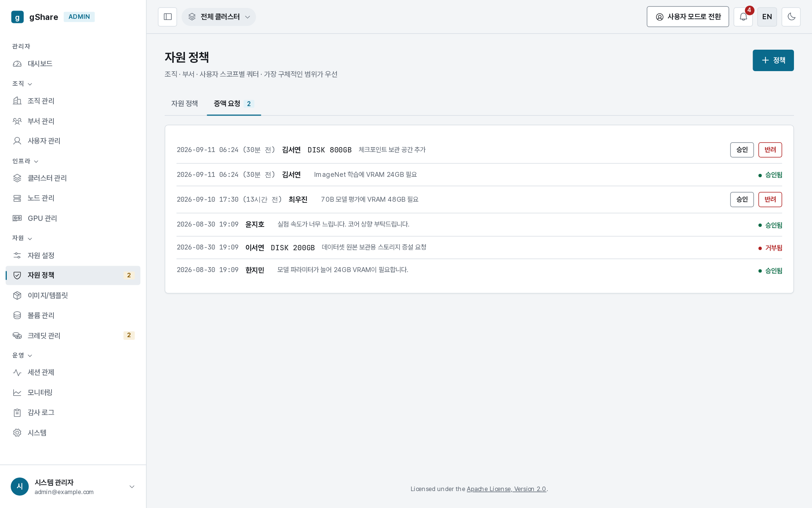Reject 최우진's VRAM 48GB request
Viewport: 812px width, 508px height.
770,199
